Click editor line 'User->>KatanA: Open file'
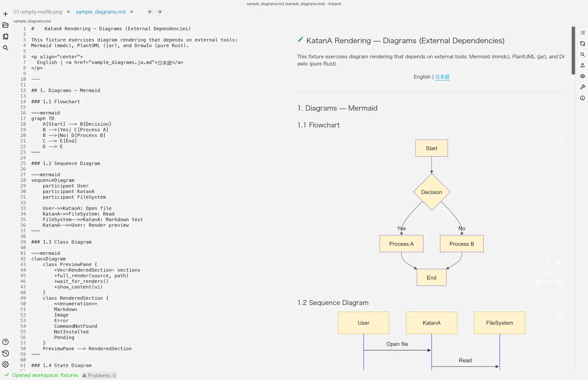588x380 pixels. click(x=77, y=208)
